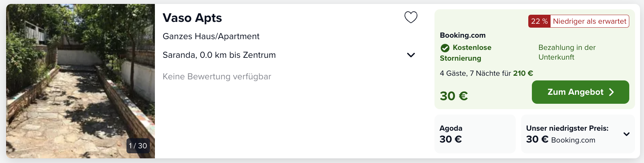Click Keine Bewertung verfügbar text

click(x=217, y=76)
